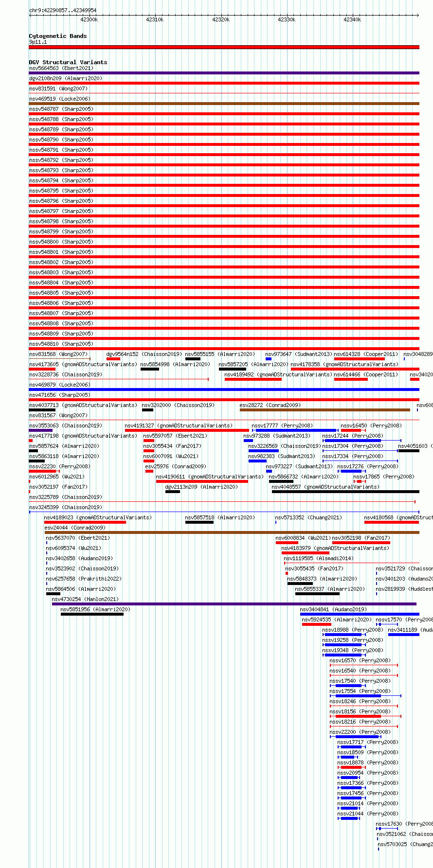Select the nsv6257658 (Prakrithi2022) label
Image resolution: width=433 pixels, height=868 pixels.
click(x=84, y=579)
